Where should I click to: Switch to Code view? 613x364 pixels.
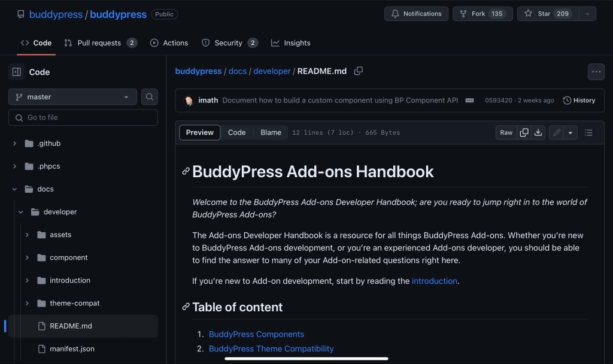[x=236, y=132]
